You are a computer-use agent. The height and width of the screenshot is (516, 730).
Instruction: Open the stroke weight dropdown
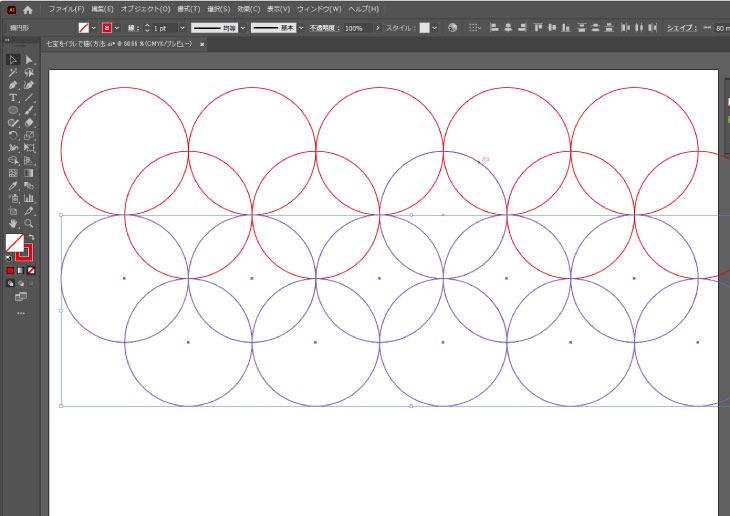point(181,28)
